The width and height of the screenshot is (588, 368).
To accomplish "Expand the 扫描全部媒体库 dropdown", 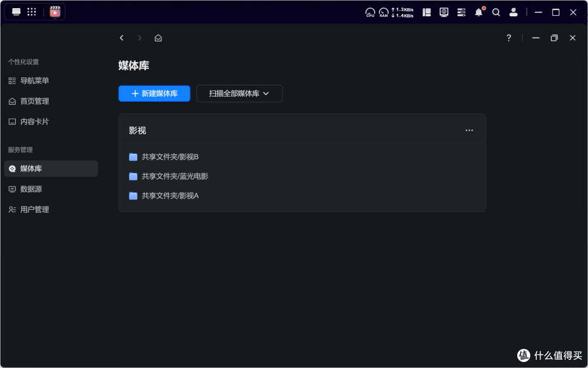I will point(240,94).
